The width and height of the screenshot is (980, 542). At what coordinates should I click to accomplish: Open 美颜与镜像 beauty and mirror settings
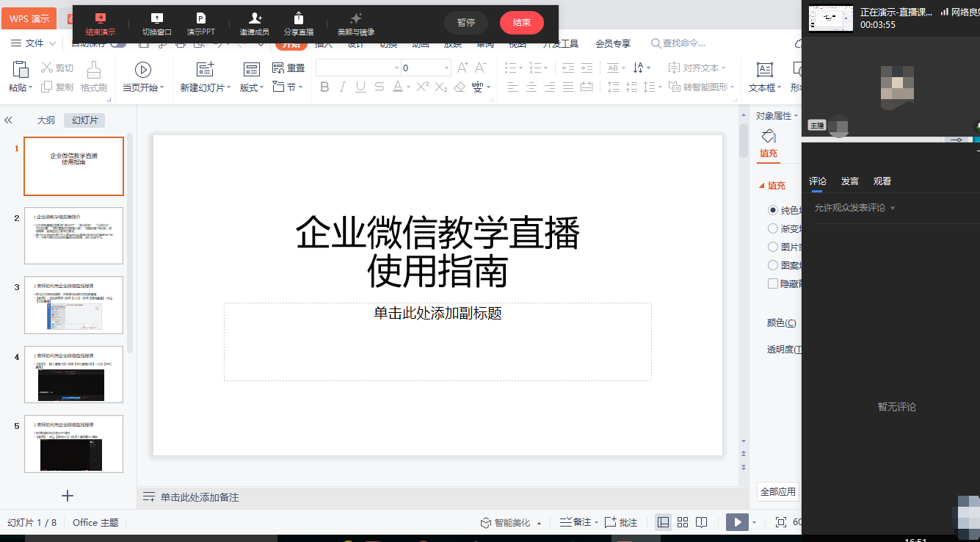point(357,23)
